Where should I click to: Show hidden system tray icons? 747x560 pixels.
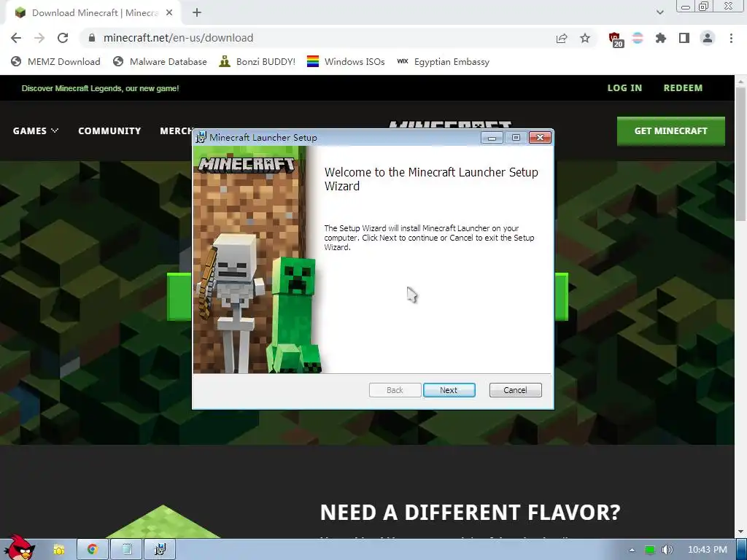pos(632,550)
